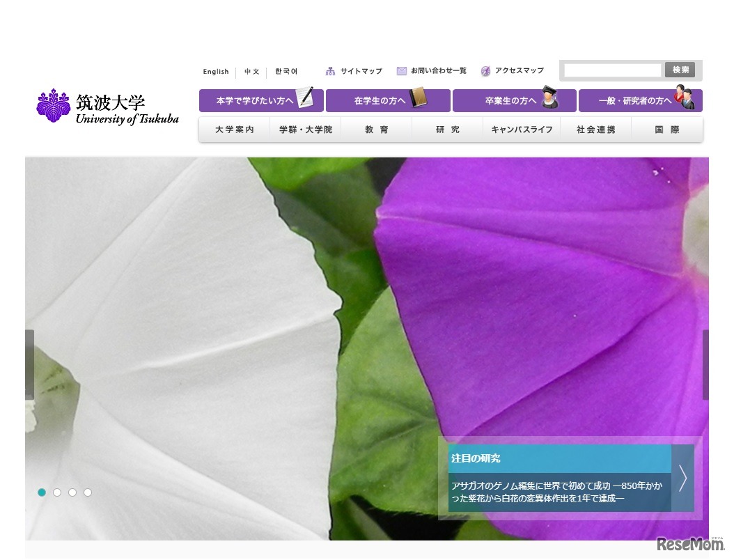Click the University of Tsukuba crest logo
This screenshot has height=560, width=734.
(54, 104)
